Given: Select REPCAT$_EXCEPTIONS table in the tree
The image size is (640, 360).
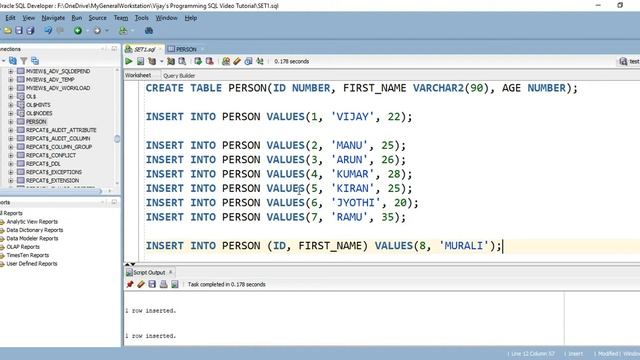Looking at the screenshot, I should click(x=53, y=172).
